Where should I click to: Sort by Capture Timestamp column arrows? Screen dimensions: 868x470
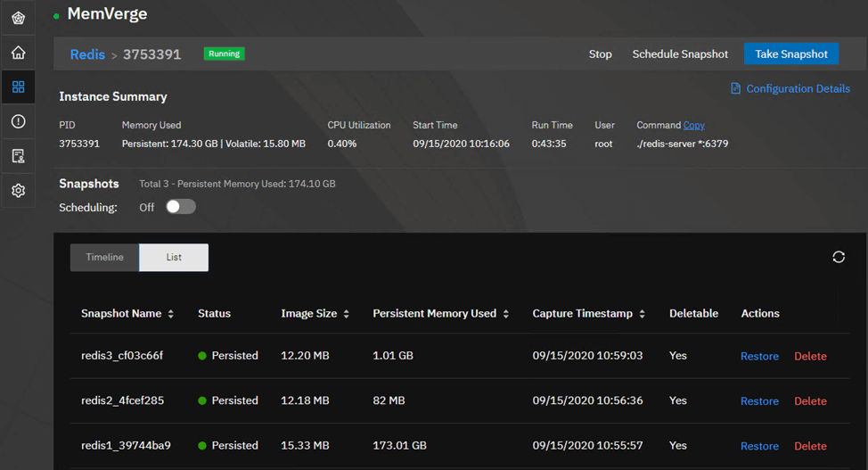tap(642, 314)
